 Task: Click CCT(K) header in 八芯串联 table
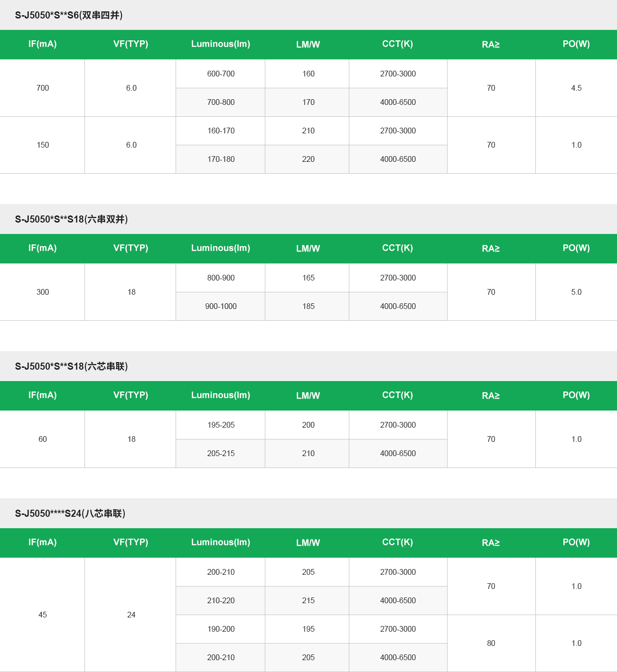398,542
